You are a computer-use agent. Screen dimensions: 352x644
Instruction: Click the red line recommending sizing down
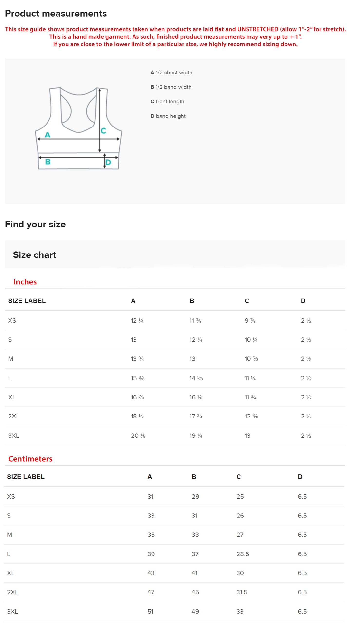175,44
